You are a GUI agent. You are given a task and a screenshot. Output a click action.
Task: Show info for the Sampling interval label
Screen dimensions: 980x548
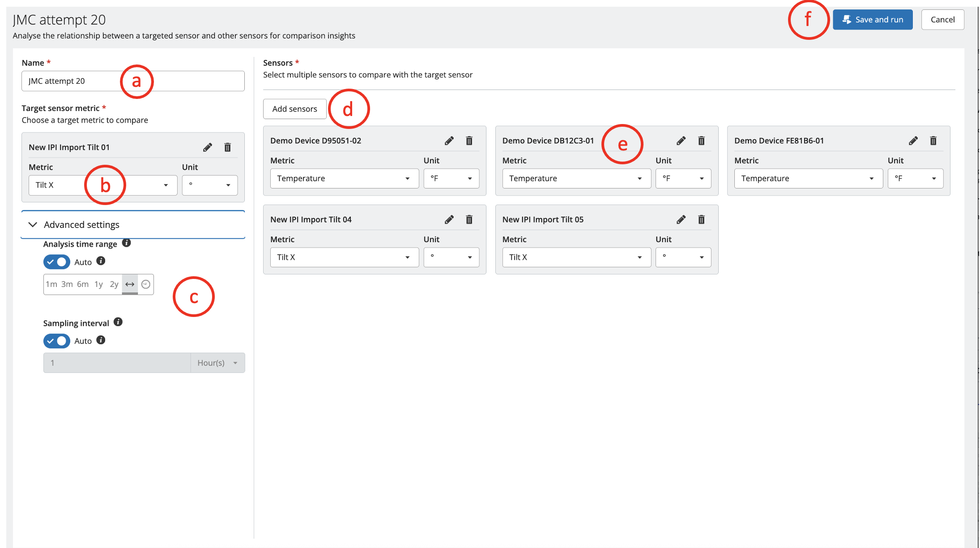pyautogui.click(x=118, y=322)
